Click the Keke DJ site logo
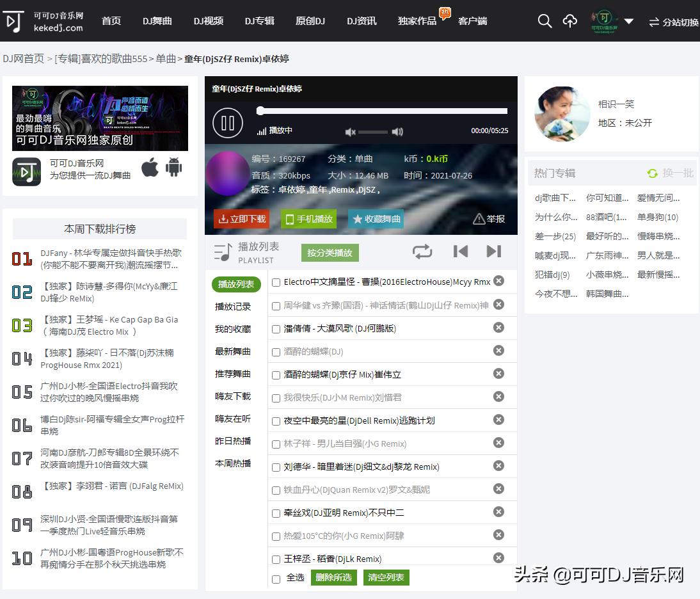This screenshot has height=599, width=700. click(x=43, y=21)
